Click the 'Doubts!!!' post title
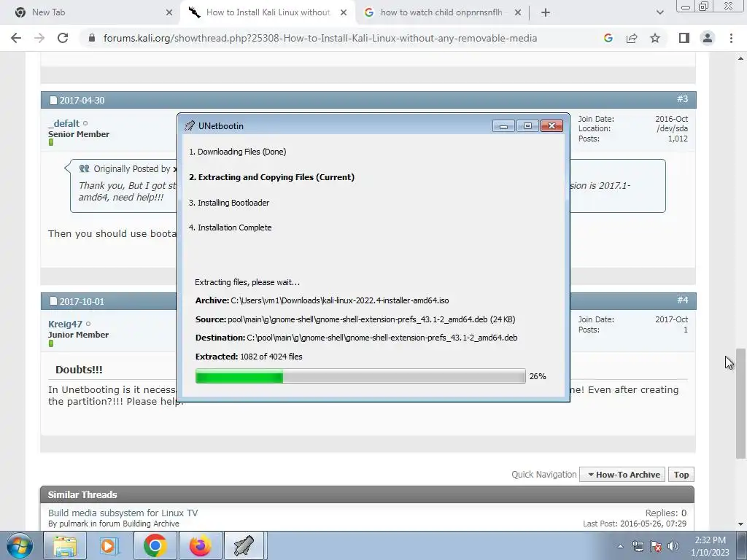The image size is (747, 560). point(79,370)
